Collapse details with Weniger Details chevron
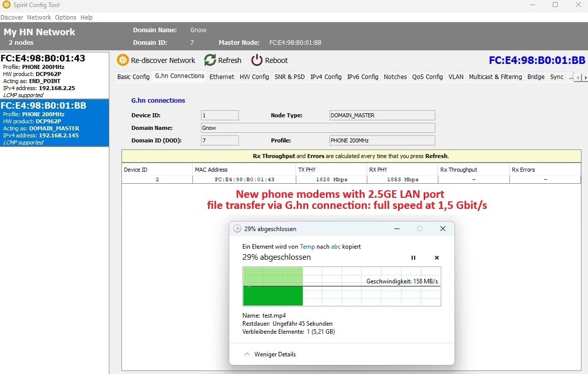The width and height of the screenshot is (588, 374). tap(247, 354)
